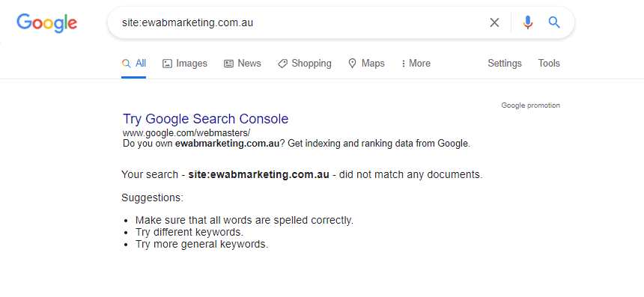Click the Maps pin icon
The image size is (644, 297).
(x=352, y=64)
